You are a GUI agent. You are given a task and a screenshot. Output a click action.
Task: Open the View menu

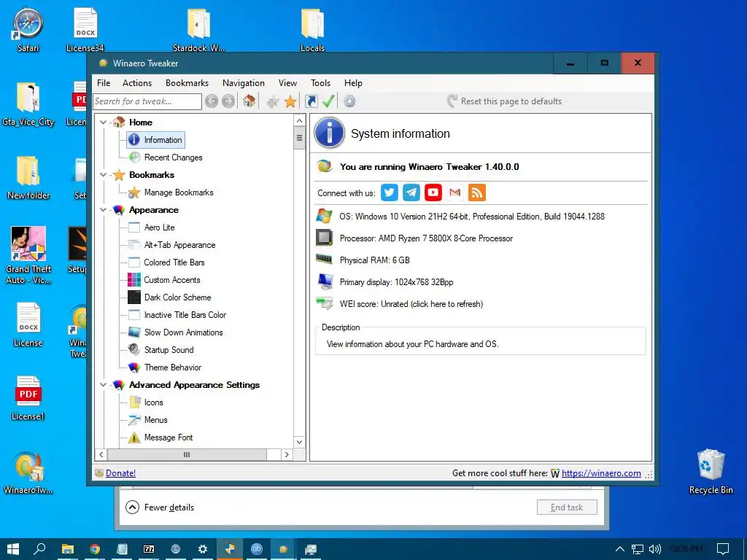[287, 83]
